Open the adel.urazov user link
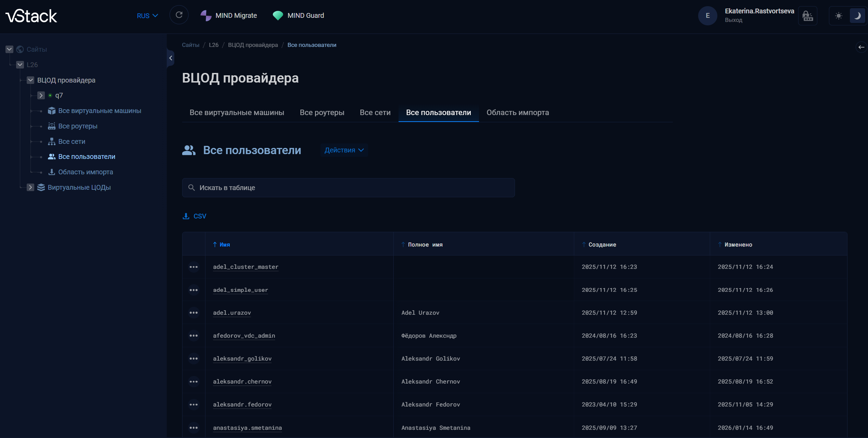 tap(232, 313)
